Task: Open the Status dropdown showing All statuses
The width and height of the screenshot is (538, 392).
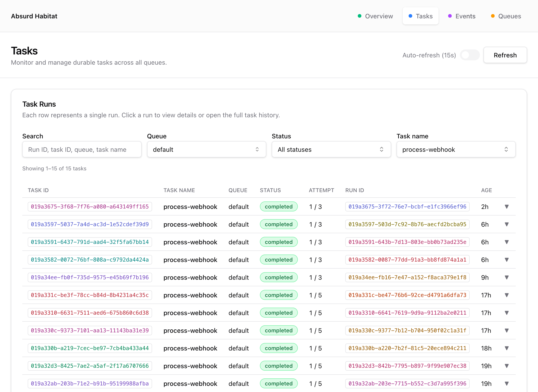Action: 331,149
